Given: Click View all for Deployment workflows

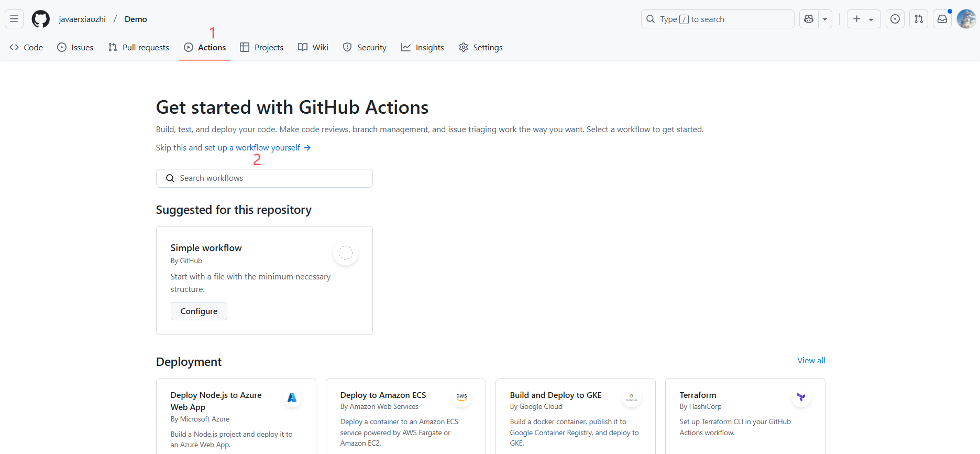Looking at the screenshot, I should 811,361.
